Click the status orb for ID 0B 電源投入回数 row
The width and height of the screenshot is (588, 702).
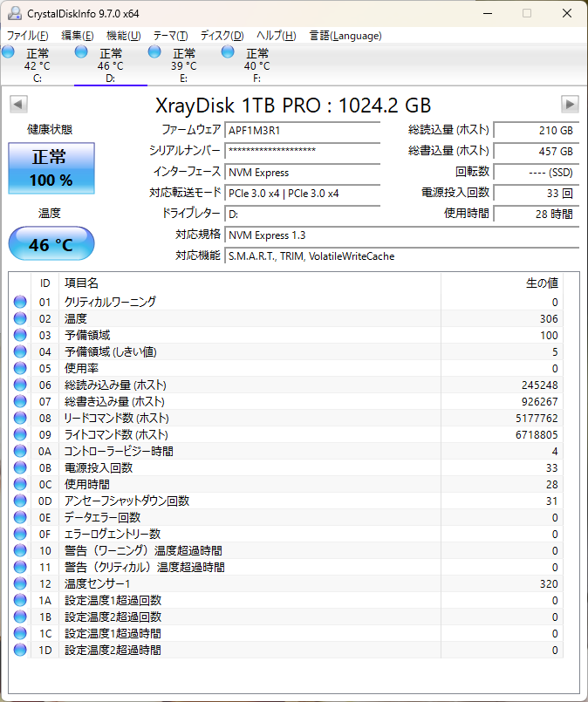(20, 467)
